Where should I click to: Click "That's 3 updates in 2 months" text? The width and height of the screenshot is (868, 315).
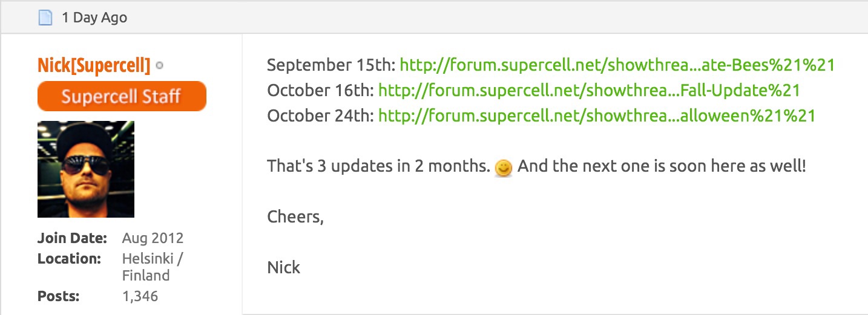tap(378, 166)
